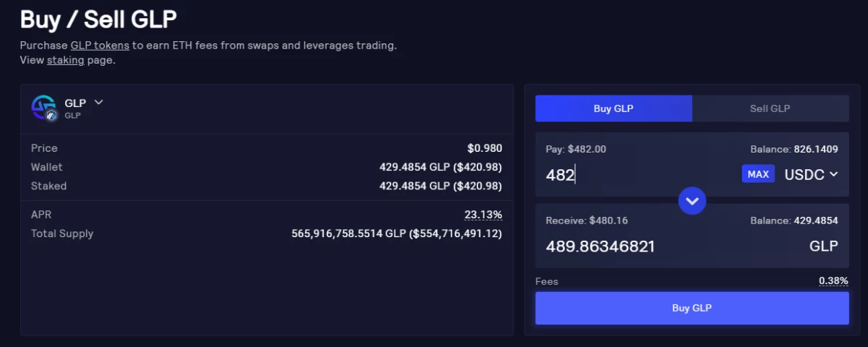The width and height of the screenshot is (868, 347).
Task: Open the USDC token dropdown
Action: (811, 174)
